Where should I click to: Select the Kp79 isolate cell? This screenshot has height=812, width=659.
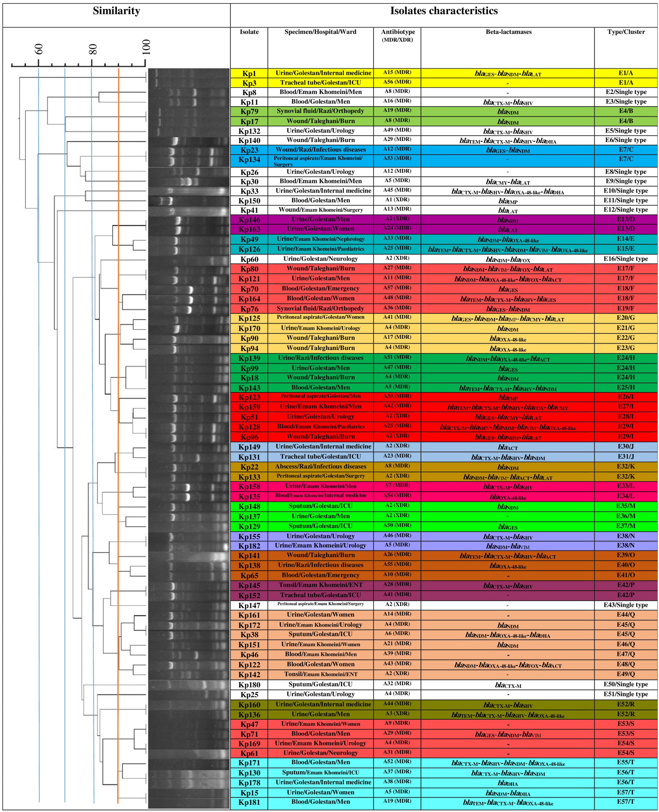(x=249, y=112)
